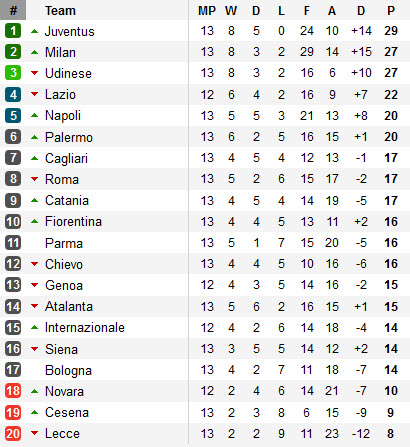Click the red down arrow next to Udinese

point(34,73)
